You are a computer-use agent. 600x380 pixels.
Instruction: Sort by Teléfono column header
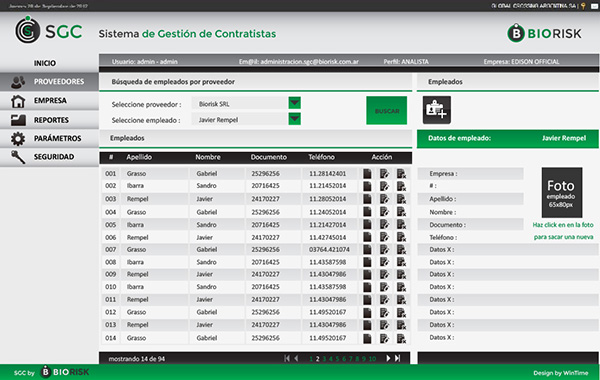point(321,157)
